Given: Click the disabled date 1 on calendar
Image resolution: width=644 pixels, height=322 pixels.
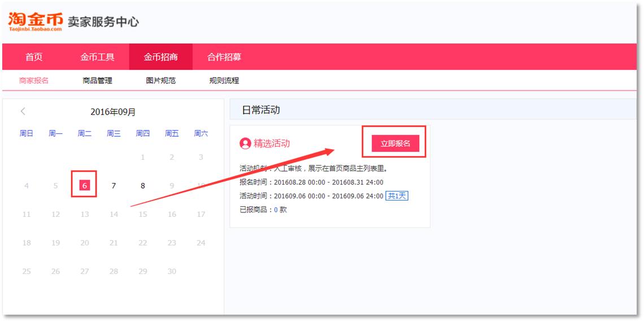Looking at the screenshot, I should pyautogui.click(x=142, y=157).
